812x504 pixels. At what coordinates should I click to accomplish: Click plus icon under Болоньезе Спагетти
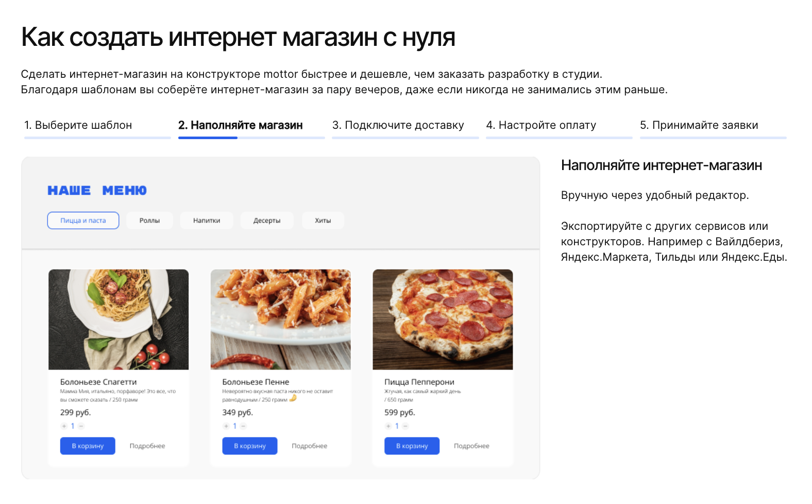click(64, 426)
